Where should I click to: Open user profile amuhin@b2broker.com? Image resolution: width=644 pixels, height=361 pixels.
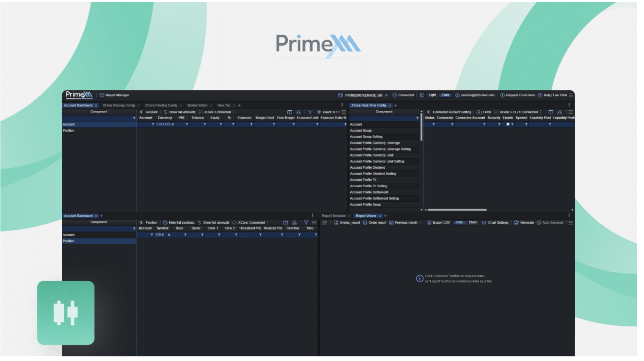tap(475, 95)
